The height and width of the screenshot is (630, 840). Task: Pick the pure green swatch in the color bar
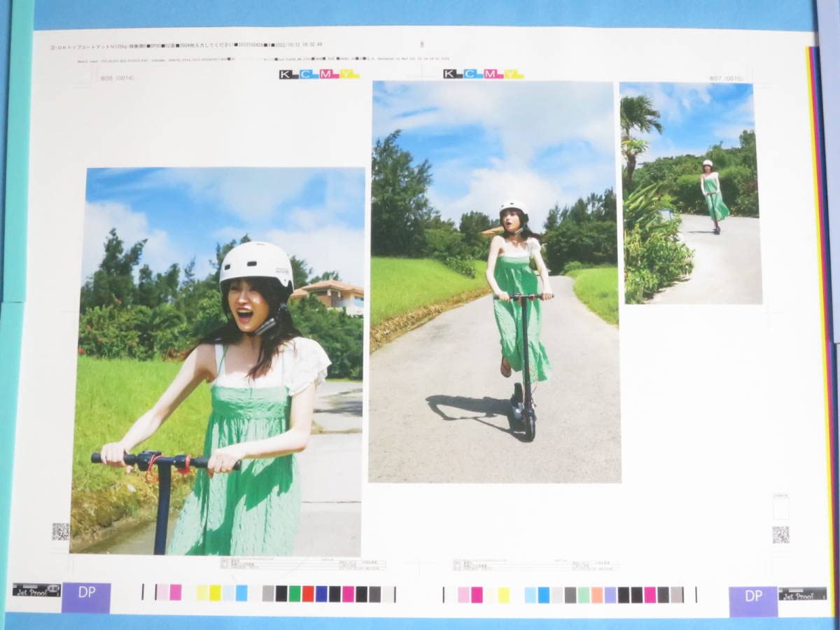pyautogui.click(x=295, y=594)
